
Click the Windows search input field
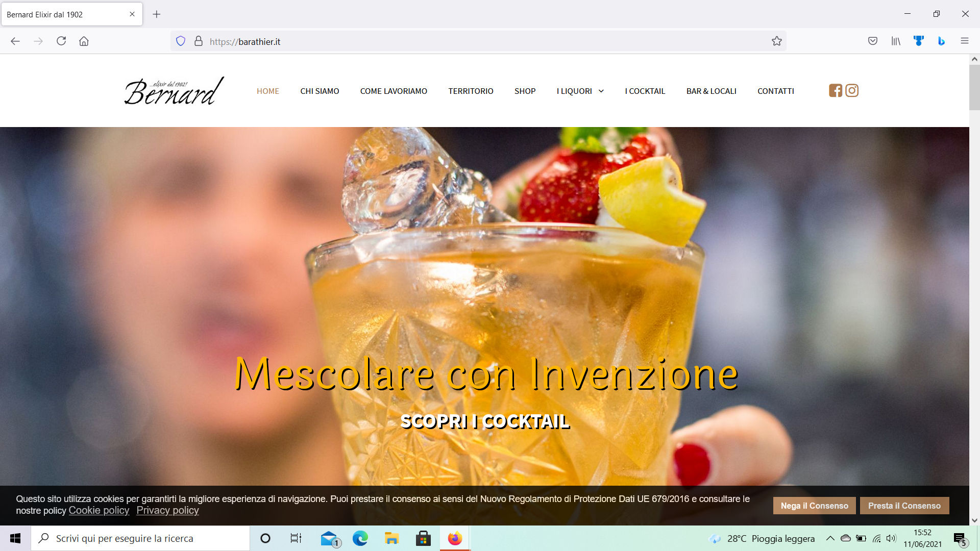[141, 538]
